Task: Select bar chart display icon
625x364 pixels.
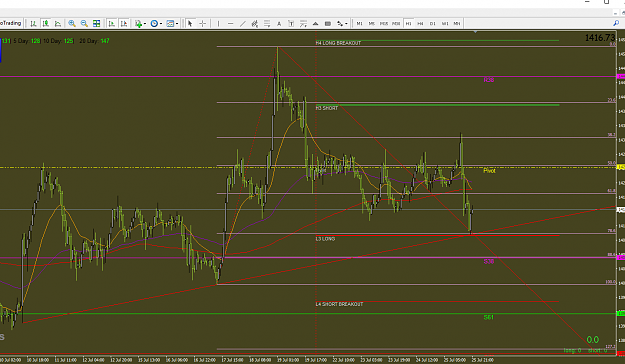Action: click(33, 24)
